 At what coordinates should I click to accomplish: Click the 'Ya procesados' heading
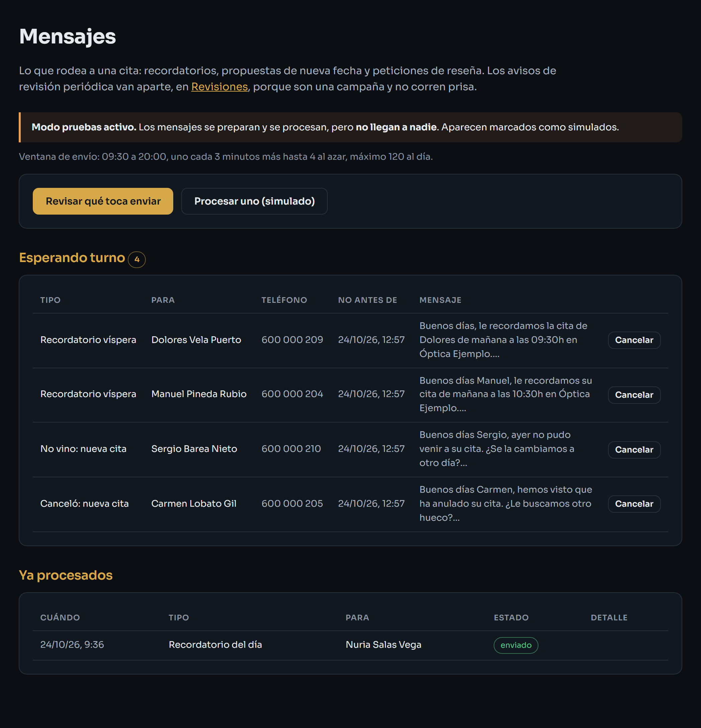coord(66,575)
